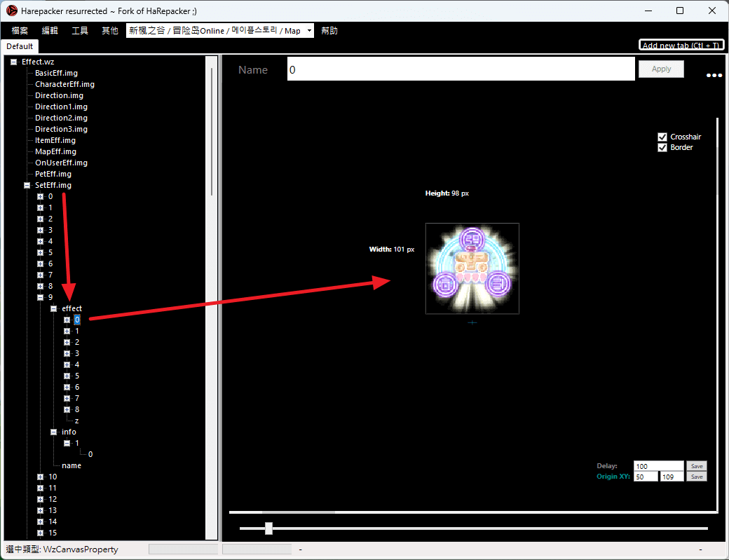Click the effect canvas preview image
729x560 pixels.
472,268
